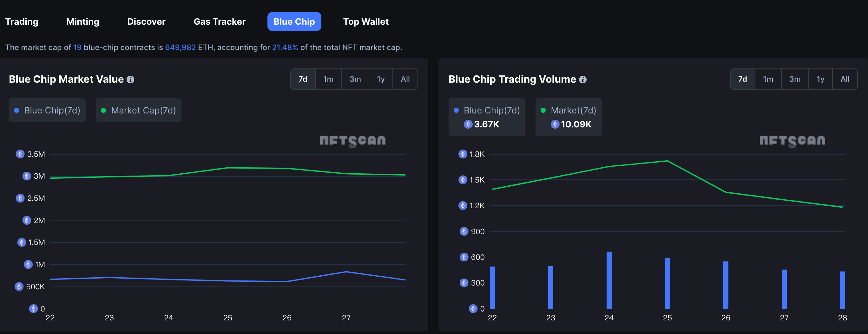The width and height of the screenshot is (868, 334).
Task: Toggle Blue Chip(7d) series in Market Value legend
Action: click(47, 110)
